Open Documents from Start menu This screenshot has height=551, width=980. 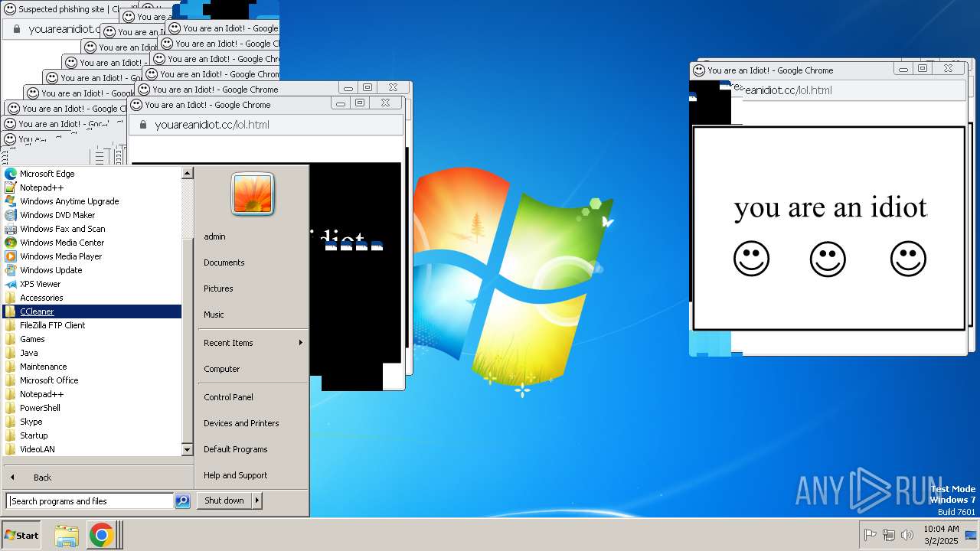pos(252,262)
